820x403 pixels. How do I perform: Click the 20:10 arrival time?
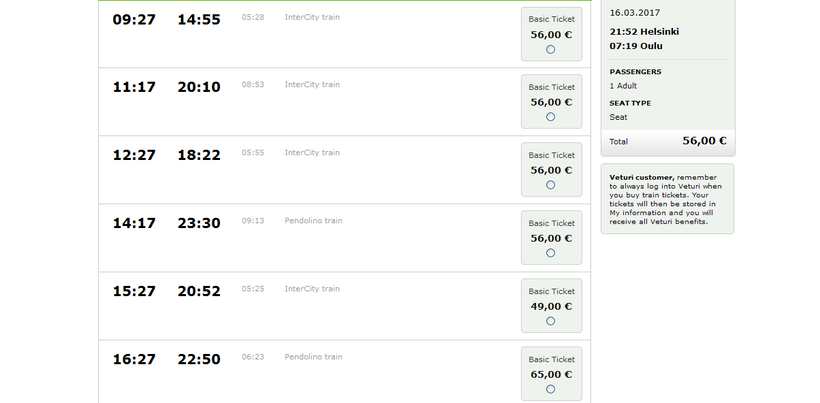click(198, 87)
